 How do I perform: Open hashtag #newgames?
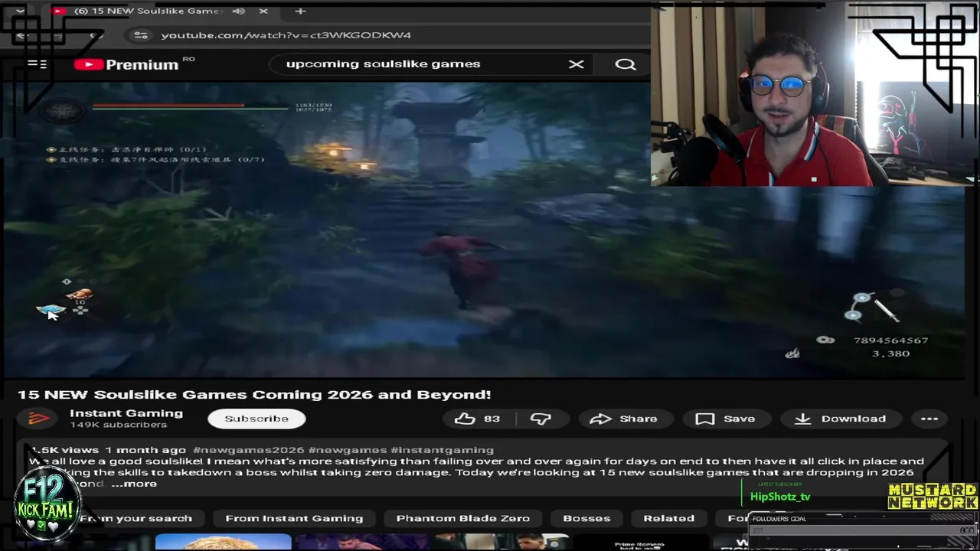[347, 450]
